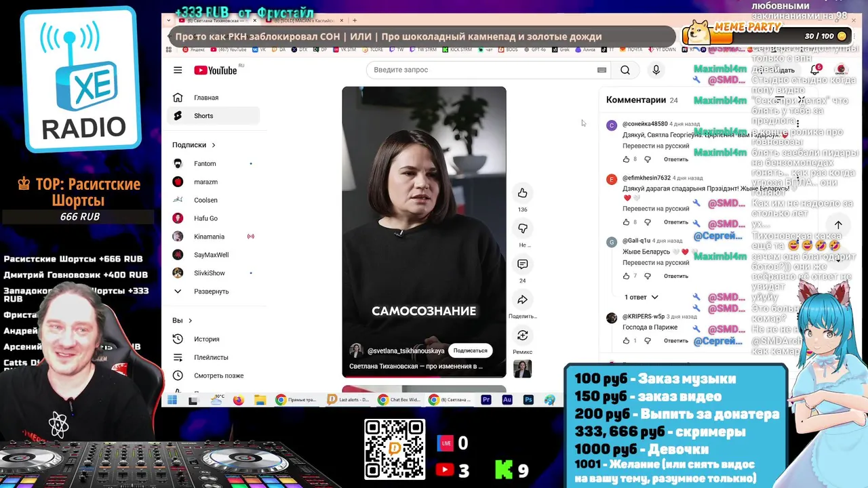The width and height of the screenshot is (868, 488).
Task: Open the on-screen keyboard in search box
Action: (x=601, y=70)
